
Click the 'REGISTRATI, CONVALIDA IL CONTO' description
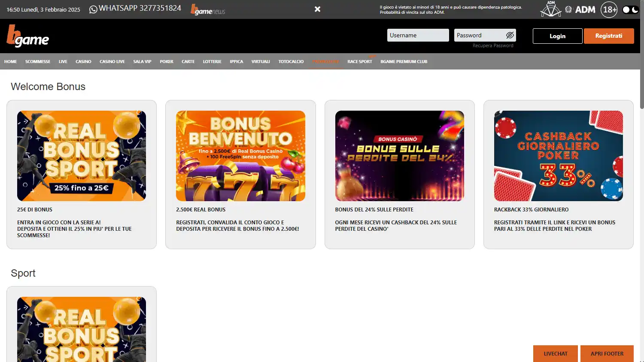237,226
